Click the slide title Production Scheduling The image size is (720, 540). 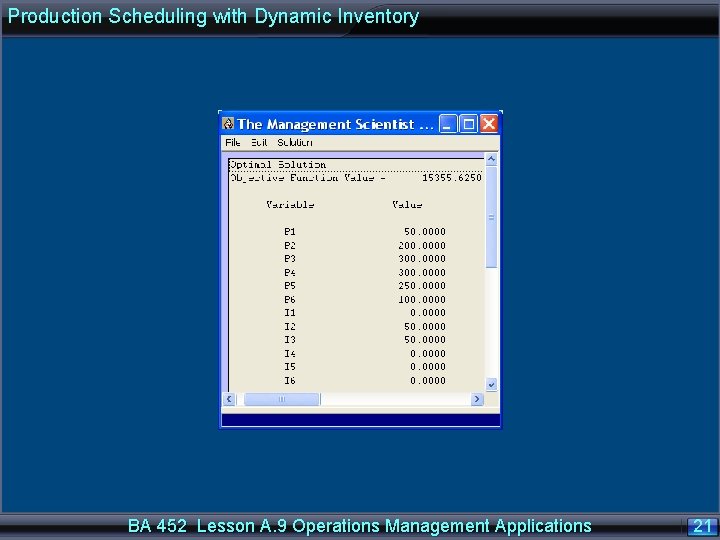click(x=213, y=17)
